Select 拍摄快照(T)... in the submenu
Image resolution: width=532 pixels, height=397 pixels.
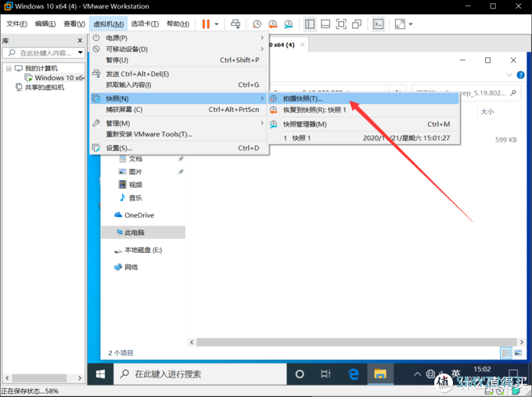coord(363,99)
